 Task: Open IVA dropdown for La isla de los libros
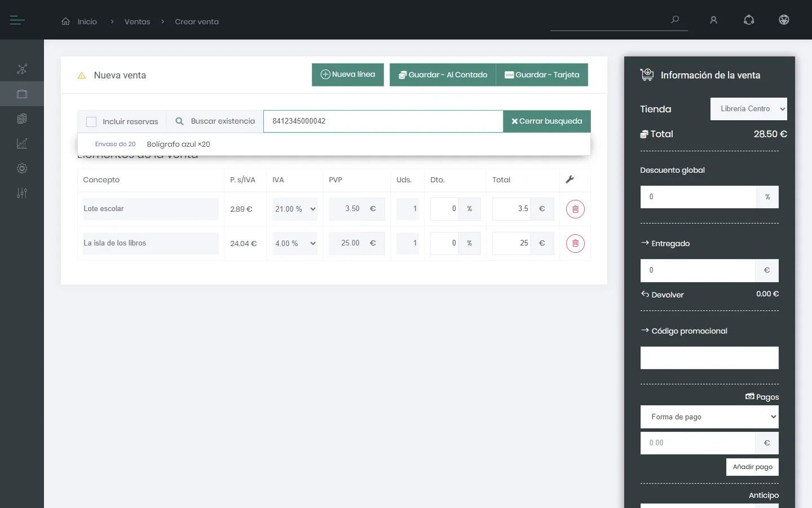pos(295,243)
